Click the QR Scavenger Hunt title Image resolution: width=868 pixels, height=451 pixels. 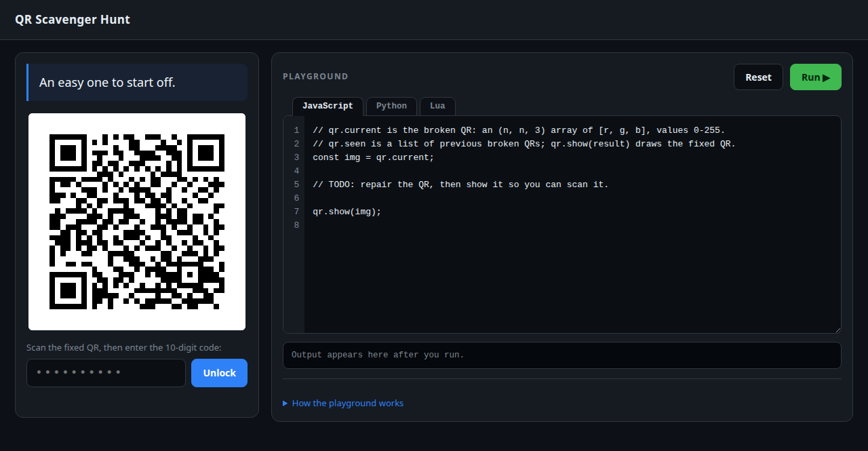point(73,20)
